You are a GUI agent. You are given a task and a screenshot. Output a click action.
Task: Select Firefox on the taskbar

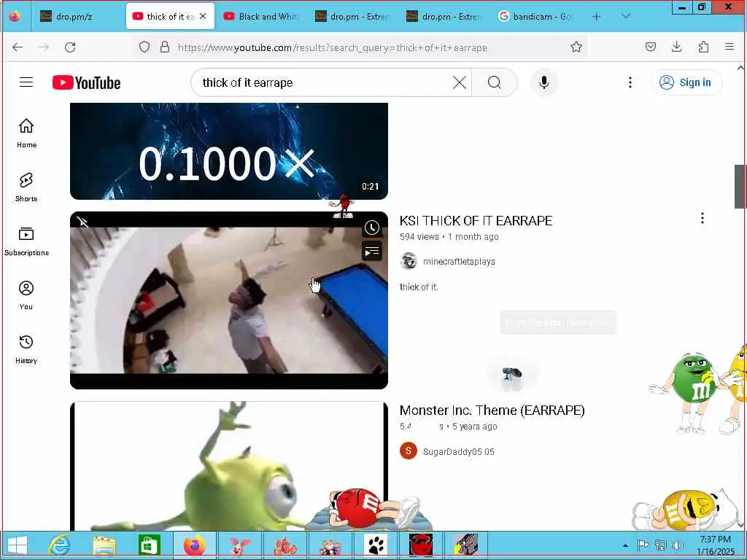[x=194, y=545]
